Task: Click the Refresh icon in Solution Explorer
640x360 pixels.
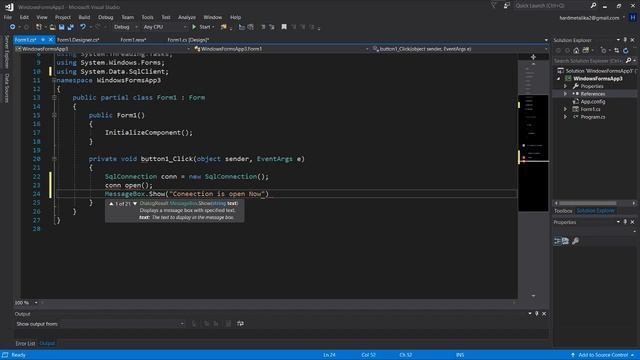Action: pyautogui.click(x=625, y=51)
